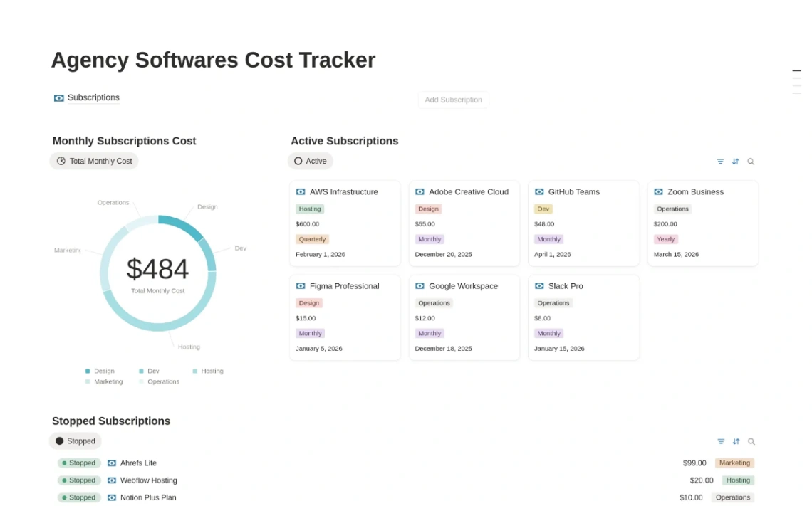
Task: Click the Yearly tag on Zoom Business
Action: [666, 240]
